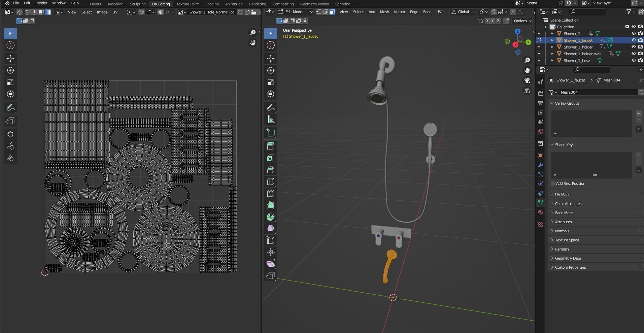
Task: Open the Edit Mode dropdown
Action: click(x=295, y=12)
